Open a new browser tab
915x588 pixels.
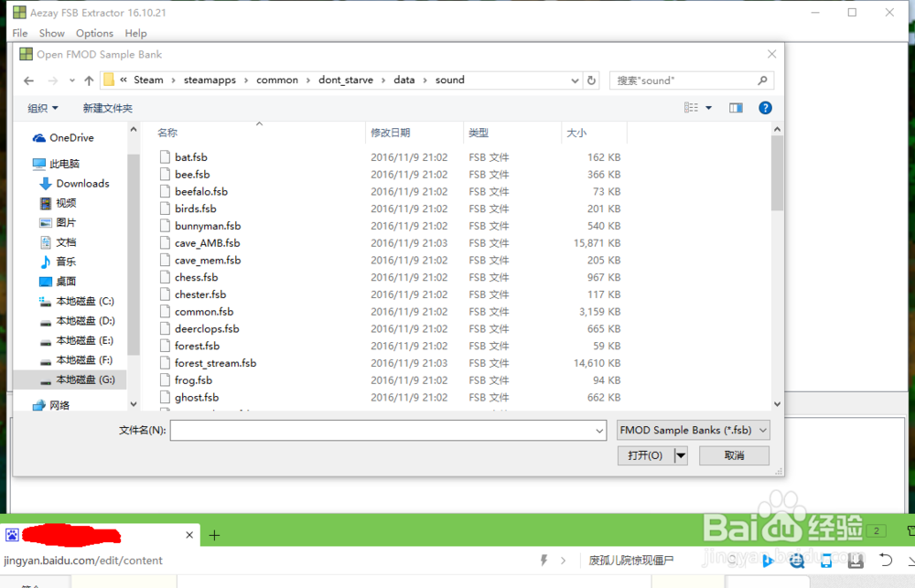pos(214,535)
